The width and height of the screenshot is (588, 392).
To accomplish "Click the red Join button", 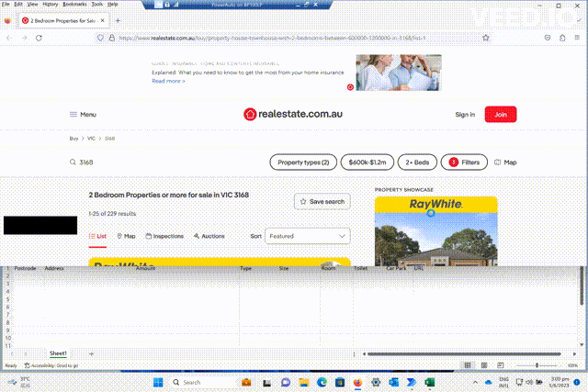I will 501,115.
